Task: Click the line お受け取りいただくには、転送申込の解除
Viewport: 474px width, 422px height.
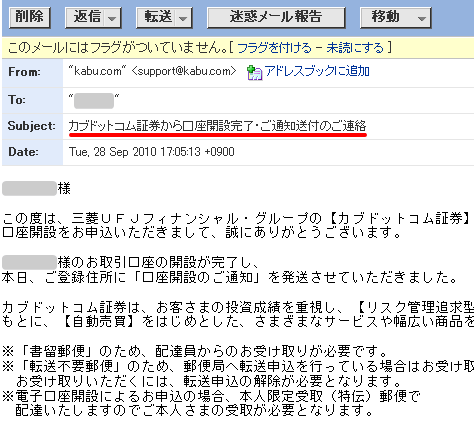Action: (x=209, y=381)
